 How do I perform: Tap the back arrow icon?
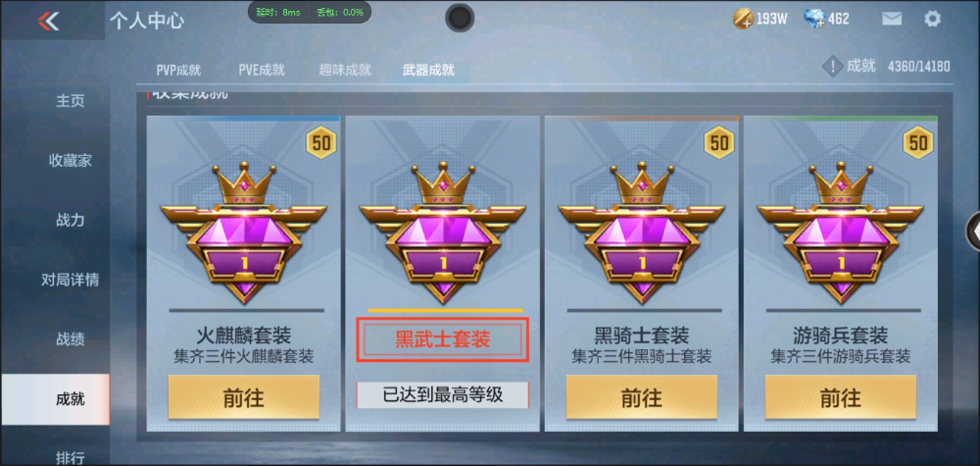click(48, 21)
